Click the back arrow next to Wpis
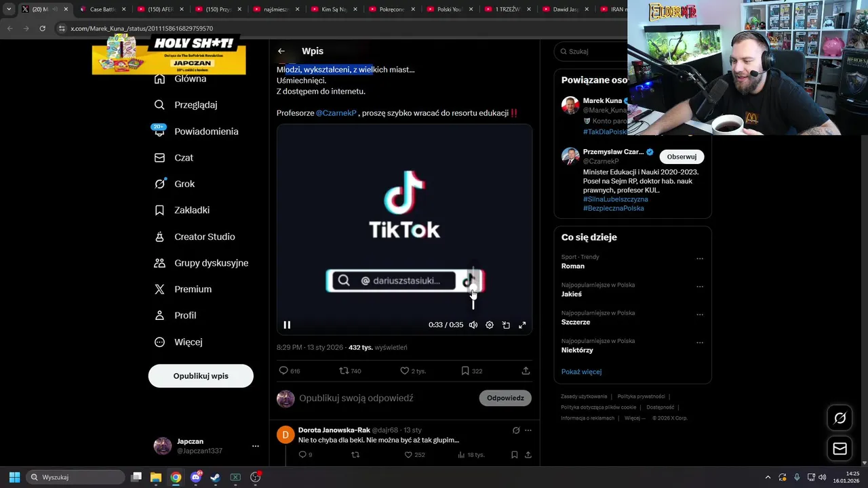Viewport: 868px width, 488px height. 281,51
